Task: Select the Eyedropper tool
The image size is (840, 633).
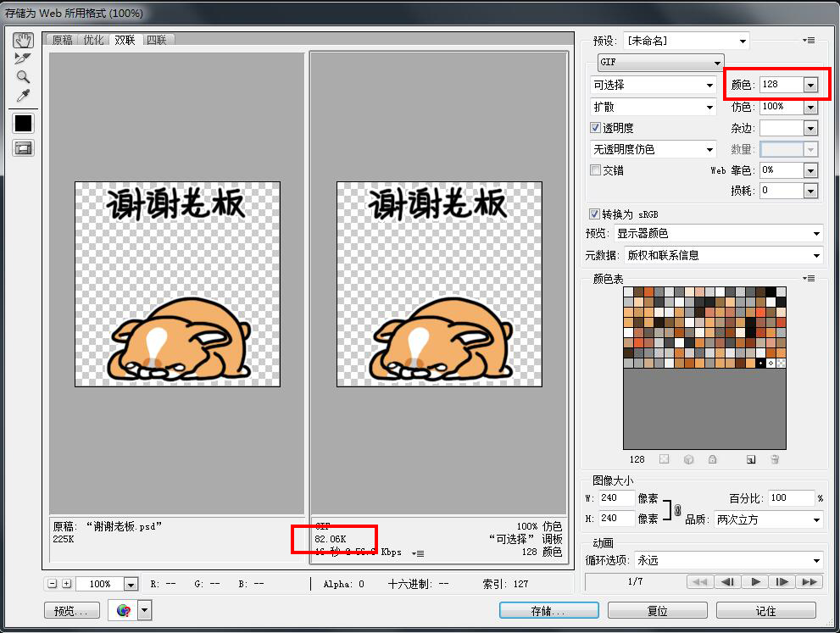Action: [23, 95]
